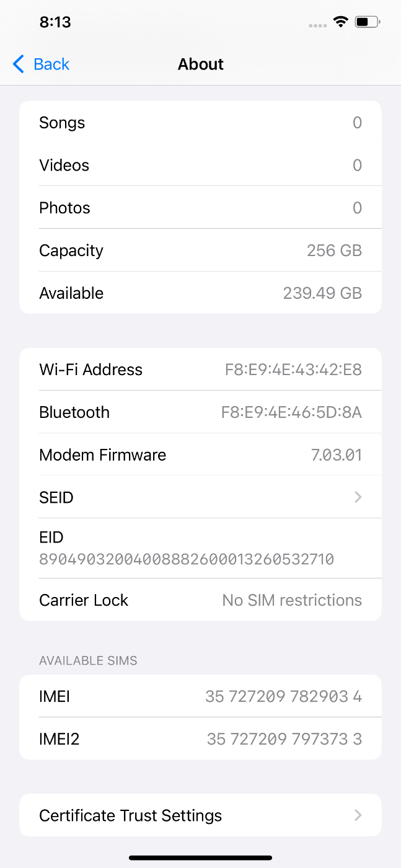Tap the EID number
Screen dimensions: 401x868
click(x=187, y=559)
